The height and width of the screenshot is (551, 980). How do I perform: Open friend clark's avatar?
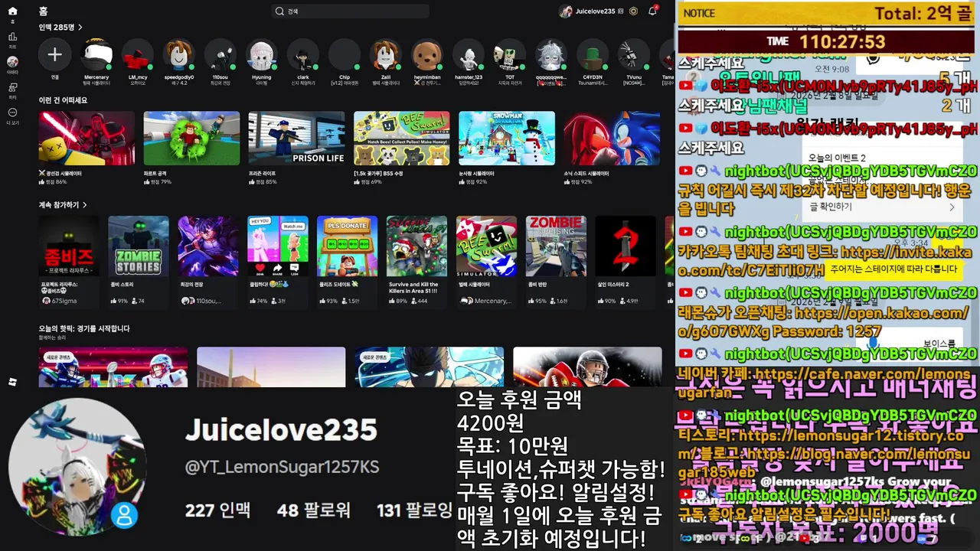pyautogui.click(x=303, y=55)
